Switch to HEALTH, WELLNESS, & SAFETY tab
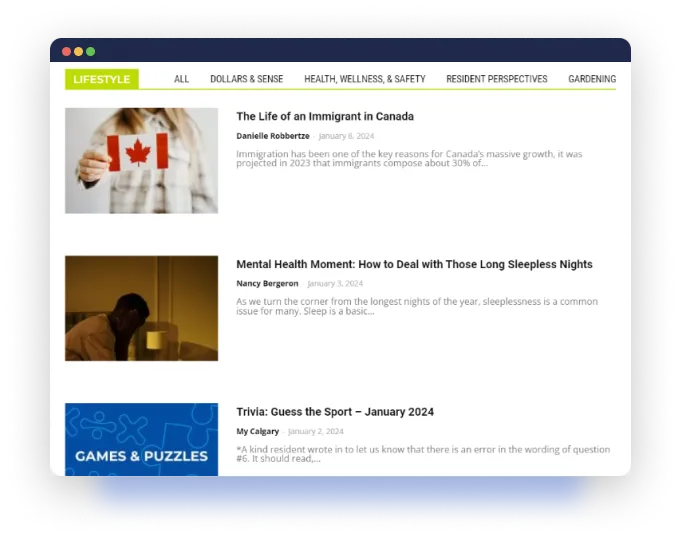681x538 pixels. pos(365,79)
